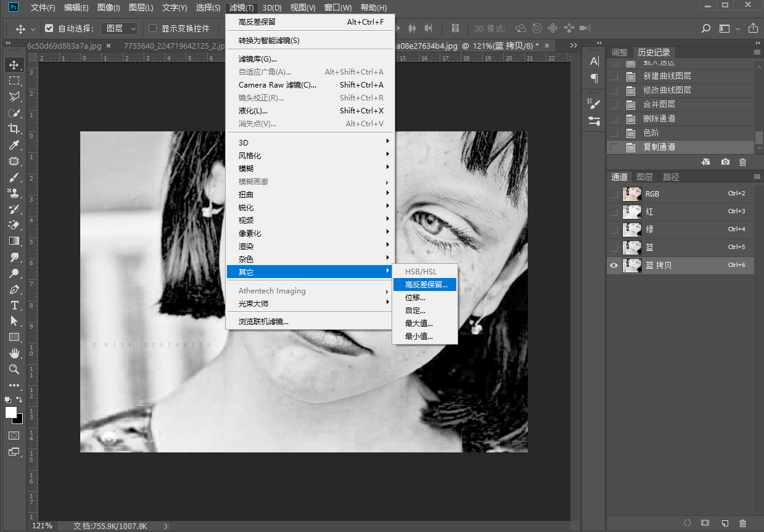Select the Horizontal Type tool
The width and height of the screenshot is (764, 532).
(x=14, y=305)
